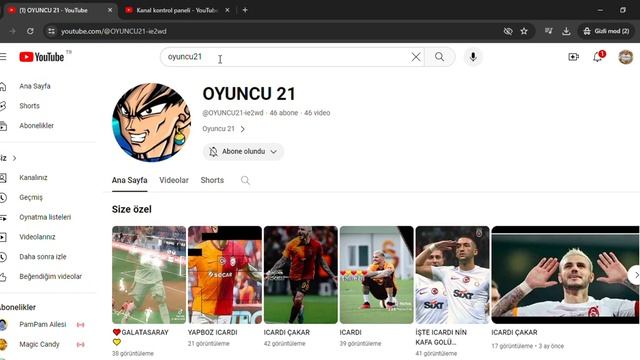Open Shorts in sidebar
The image size is (640, 360).
[29, 106]
